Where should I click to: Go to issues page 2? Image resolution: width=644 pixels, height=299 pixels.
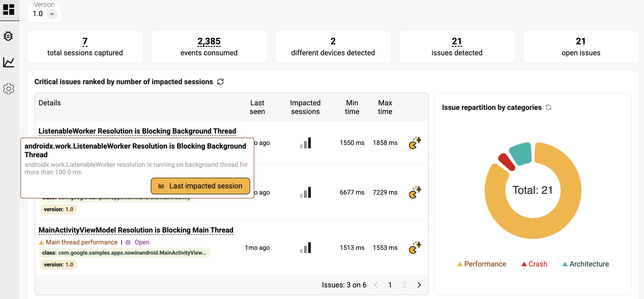click(x=405, y=285)
